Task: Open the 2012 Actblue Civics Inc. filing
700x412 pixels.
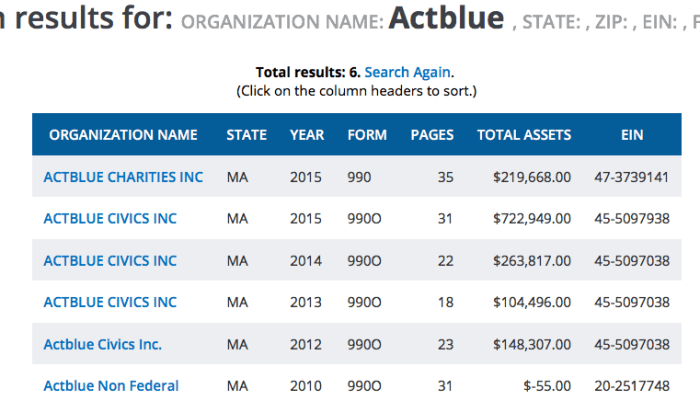Action: [x=103, y=345]
